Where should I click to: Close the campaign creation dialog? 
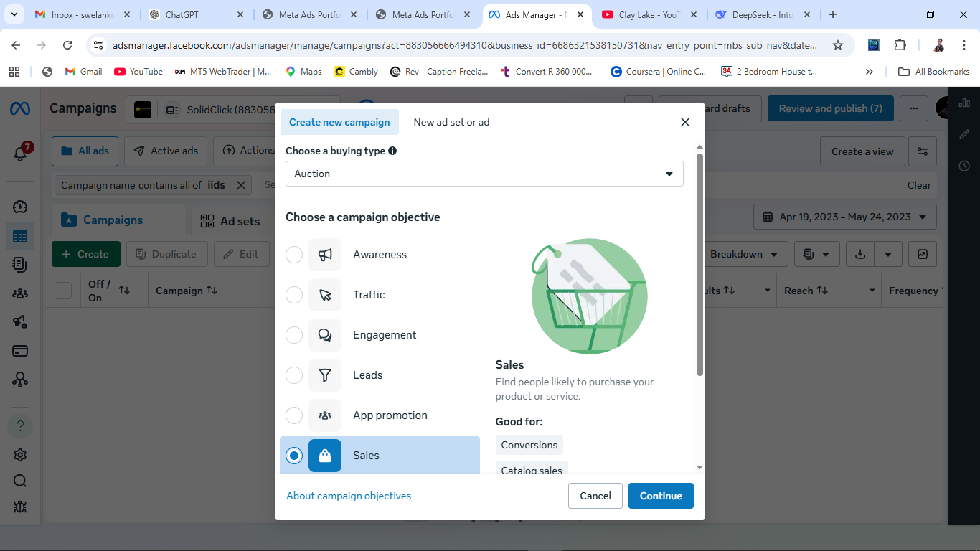click(x=685, y=122)
